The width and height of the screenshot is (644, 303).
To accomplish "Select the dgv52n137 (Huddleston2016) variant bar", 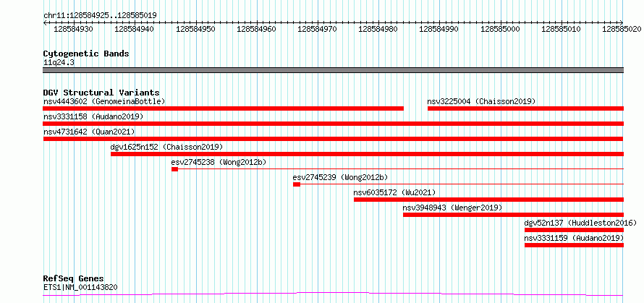I will (575, 230).
